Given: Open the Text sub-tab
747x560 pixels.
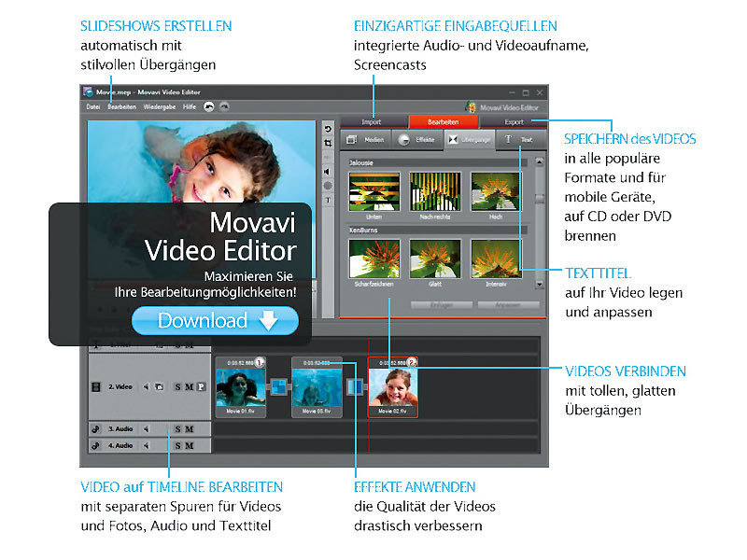Looking at the screenshot, I should [x=521, y=139].
